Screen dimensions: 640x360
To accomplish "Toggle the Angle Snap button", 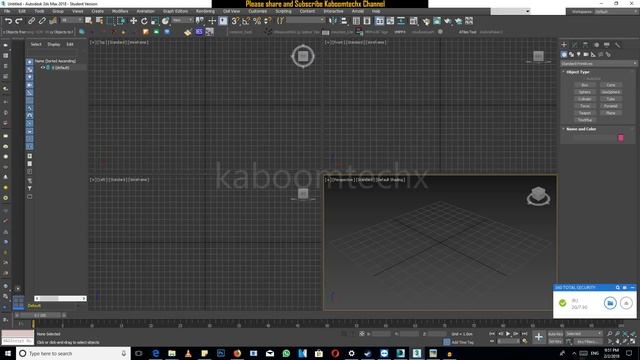I will (x=246, y=21).
